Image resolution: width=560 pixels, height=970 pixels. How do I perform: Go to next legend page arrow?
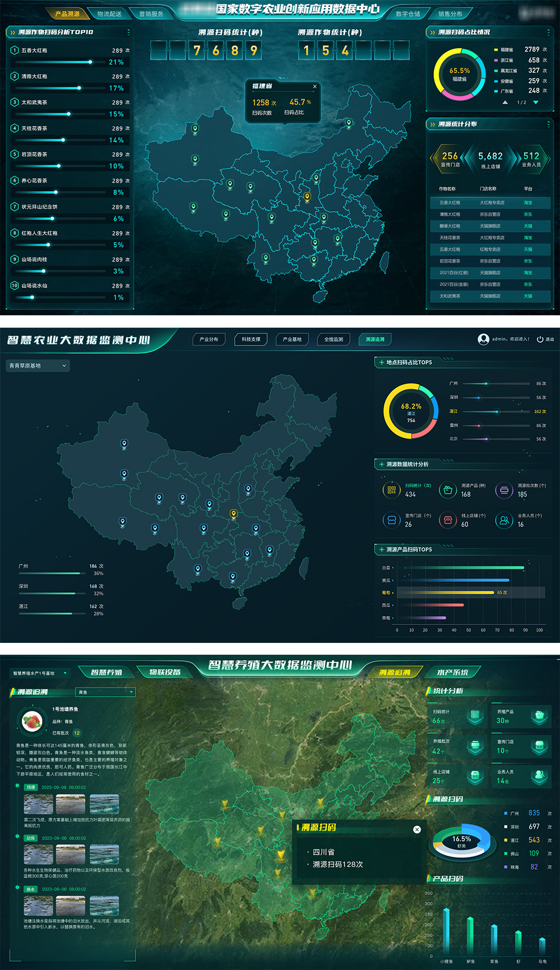click(x=536, y=102)
